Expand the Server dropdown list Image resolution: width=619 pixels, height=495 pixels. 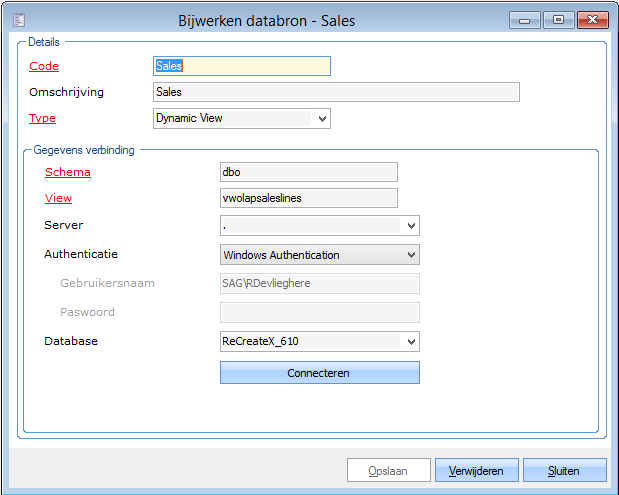(410, 226)
